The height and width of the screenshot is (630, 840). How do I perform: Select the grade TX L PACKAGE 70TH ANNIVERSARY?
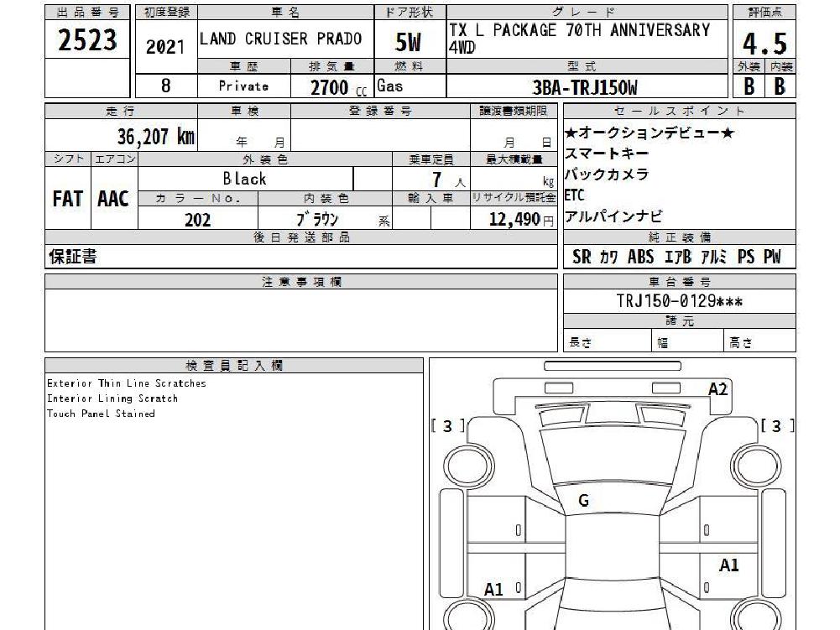pyautogui.click(x=580, y=30)
